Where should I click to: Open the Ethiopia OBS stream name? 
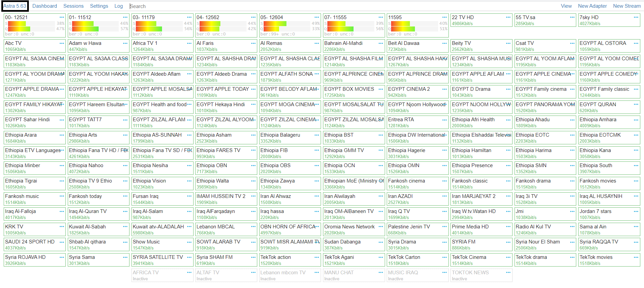click(275, 165)
